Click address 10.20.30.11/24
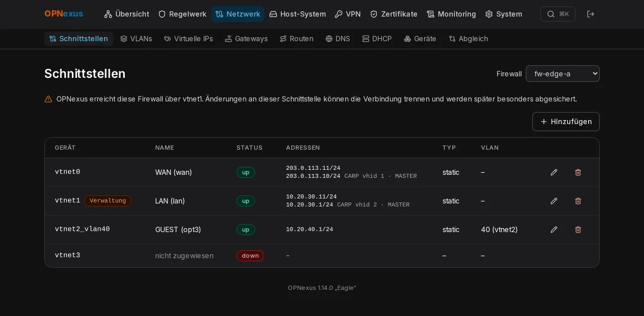This screenshot has width=644, height=316. pos(311,197)
